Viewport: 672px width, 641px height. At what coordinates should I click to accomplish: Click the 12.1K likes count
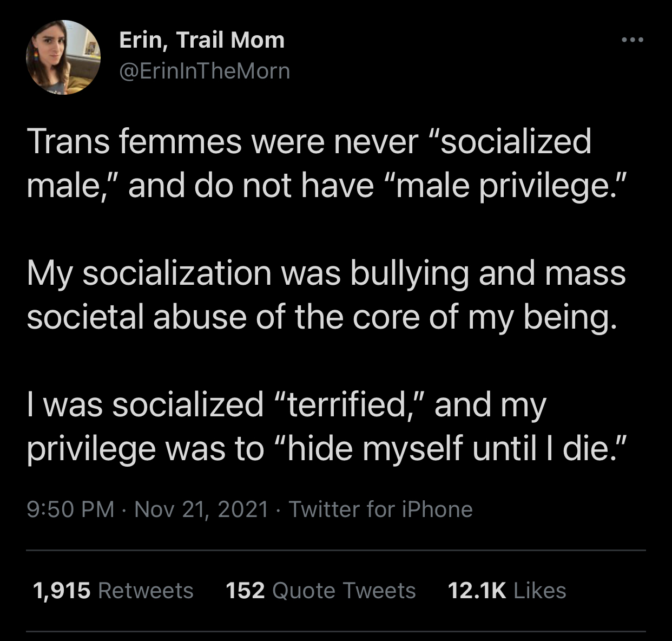coord(477,590)
